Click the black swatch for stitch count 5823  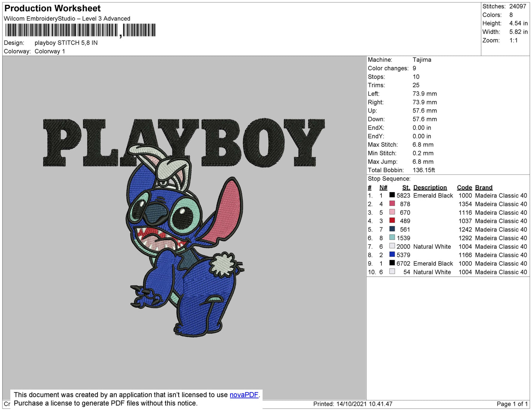[392, 195]
